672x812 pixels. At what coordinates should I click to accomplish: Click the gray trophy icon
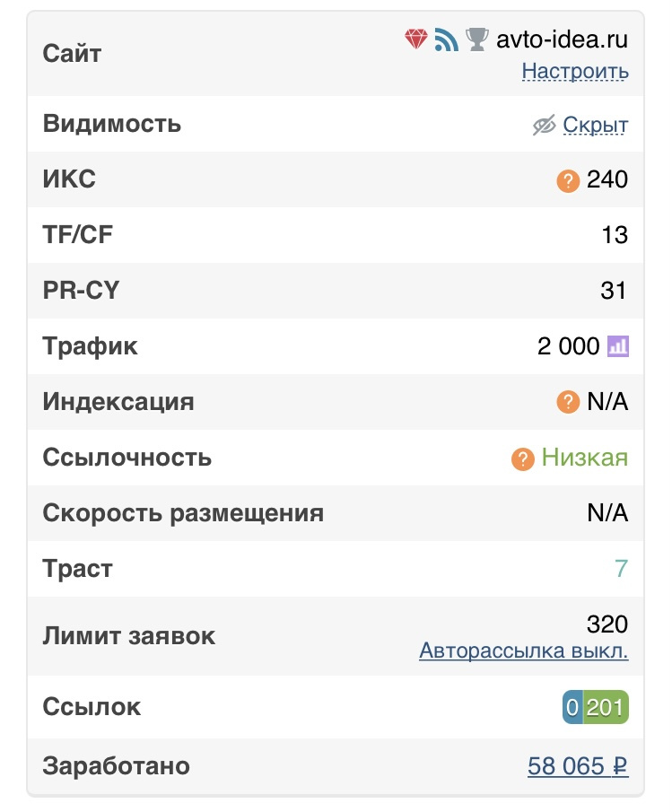(x=477, y=39)
